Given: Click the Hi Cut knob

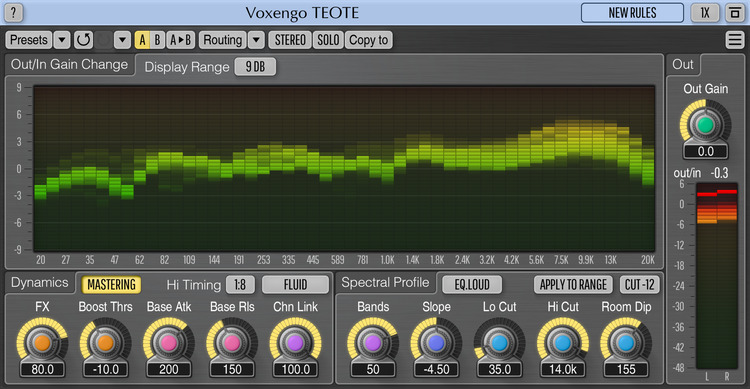Looking at the screenshot, I should pos(562,343).
